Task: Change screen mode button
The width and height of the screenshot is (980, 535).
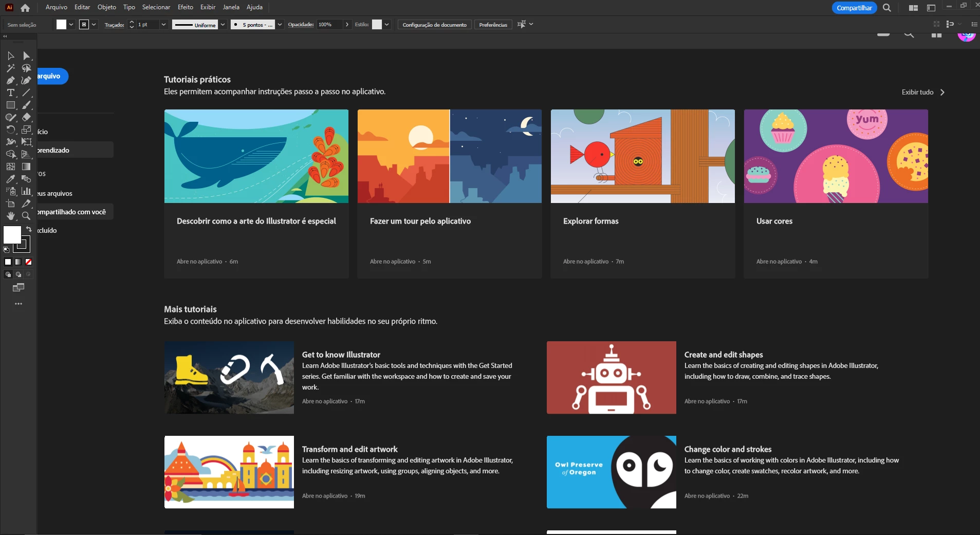Action: pos(19,288)
